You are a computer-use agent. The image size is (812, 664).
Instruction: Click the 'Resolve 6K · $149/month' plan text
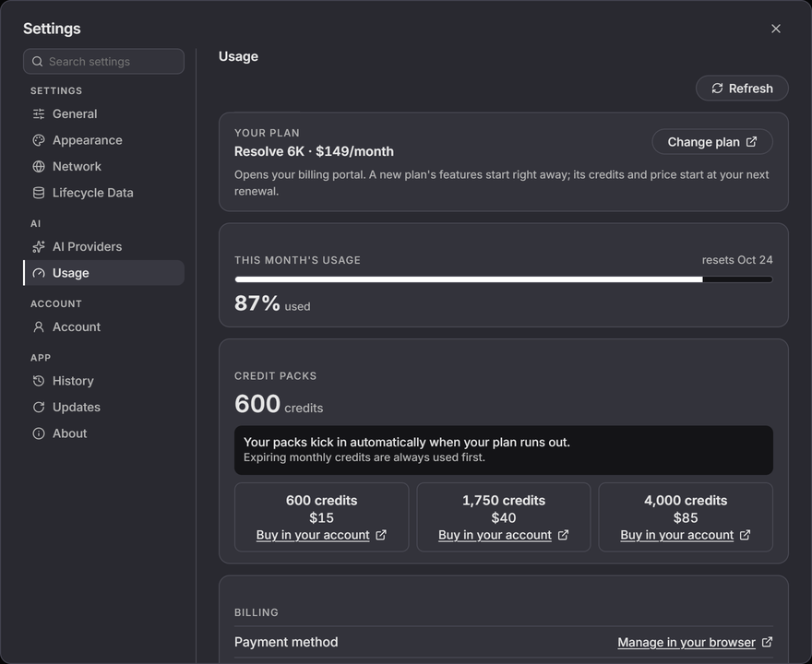[314, 151]
